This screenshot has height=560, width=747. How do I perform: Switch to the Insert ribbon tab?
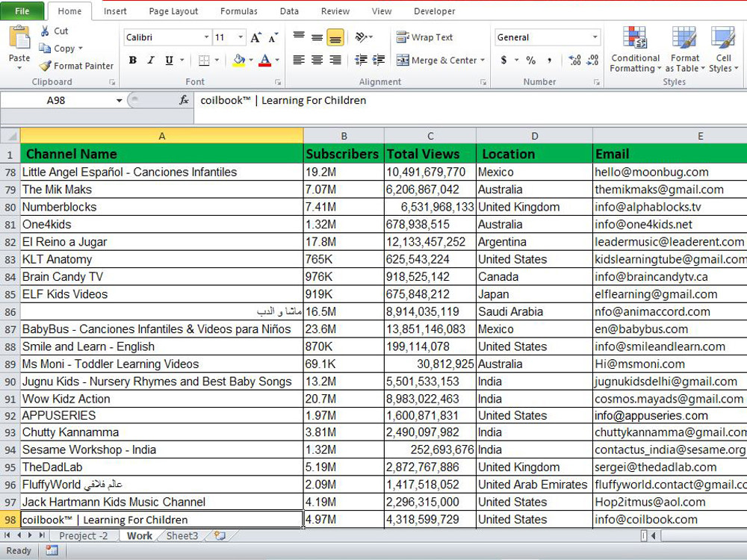pyautogui.click(x=115, y=11)
